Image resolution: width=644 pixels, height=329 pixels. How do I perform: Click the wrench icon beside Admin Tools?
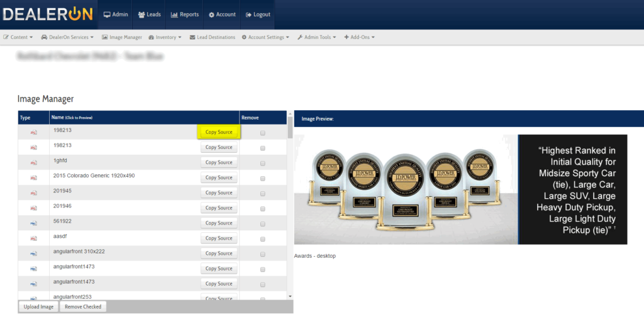click(x=300, y=37)
